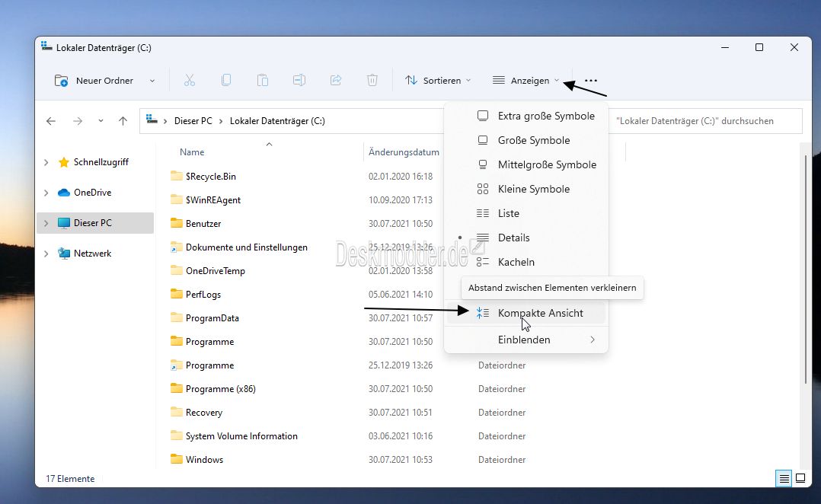Image resolution: width=821 pixels, height=504 pixels.
Task: Click the search box for Lokaler Datenträger (C:)
Action: (705, 121)
